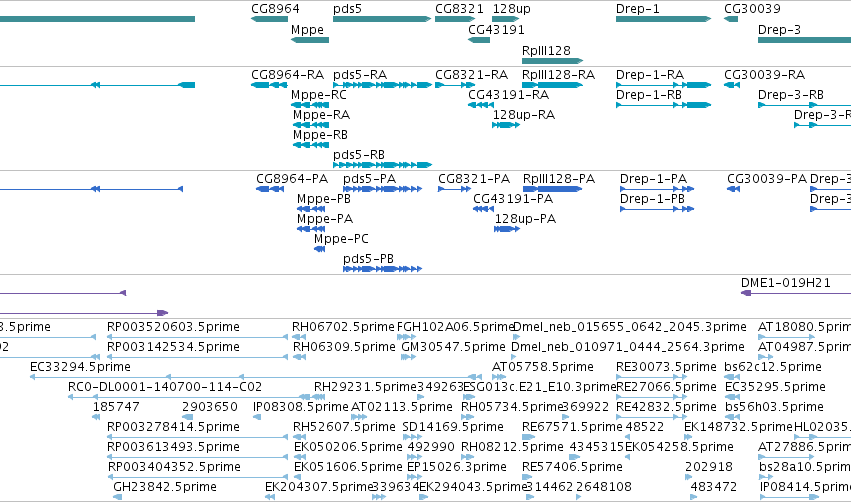Click the CG43191-RA transcript label
Viewport: 851px width, 502px height.
509,95
